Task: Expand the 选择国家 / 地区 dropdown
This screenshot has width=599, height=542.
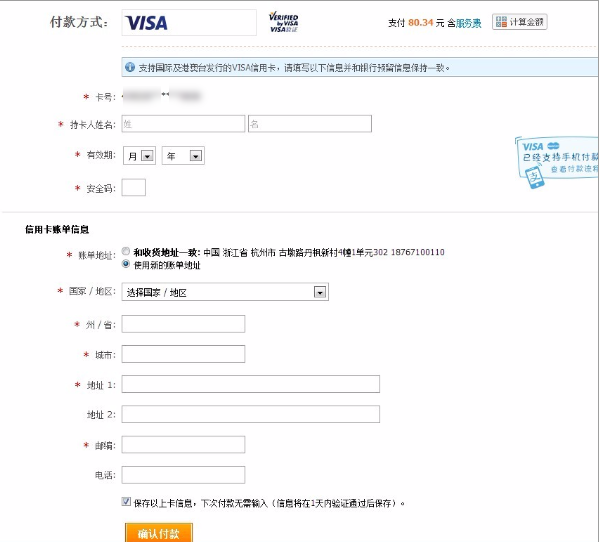Action: tap(225, 292)
